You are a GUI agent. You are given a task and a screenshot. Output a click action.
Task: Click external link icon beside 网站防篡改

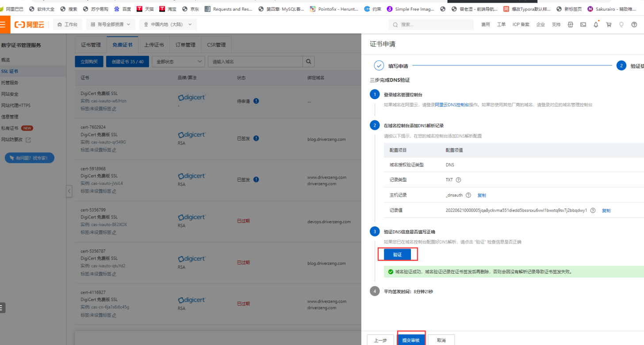click(28, 140)
